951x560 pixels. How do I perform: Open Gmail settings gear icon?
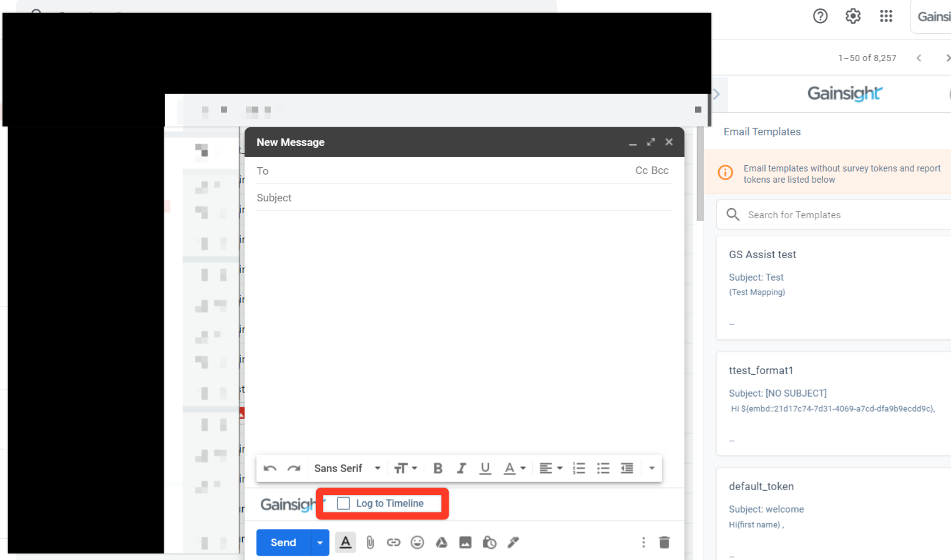pos(853,16)
